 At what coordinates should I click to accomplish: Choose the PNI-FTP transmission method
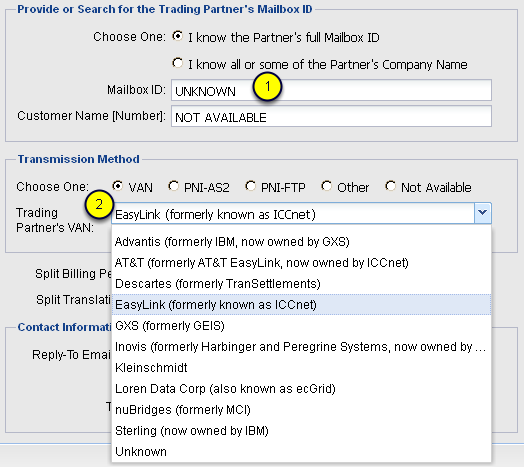[x=250, y=186]
